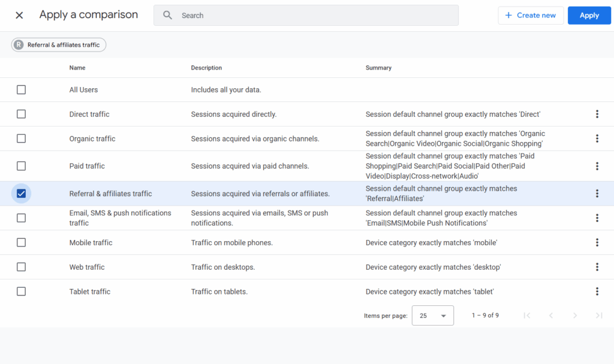Click the Description column header
Screen dimensions: 614x364
[x=206, y=68]
